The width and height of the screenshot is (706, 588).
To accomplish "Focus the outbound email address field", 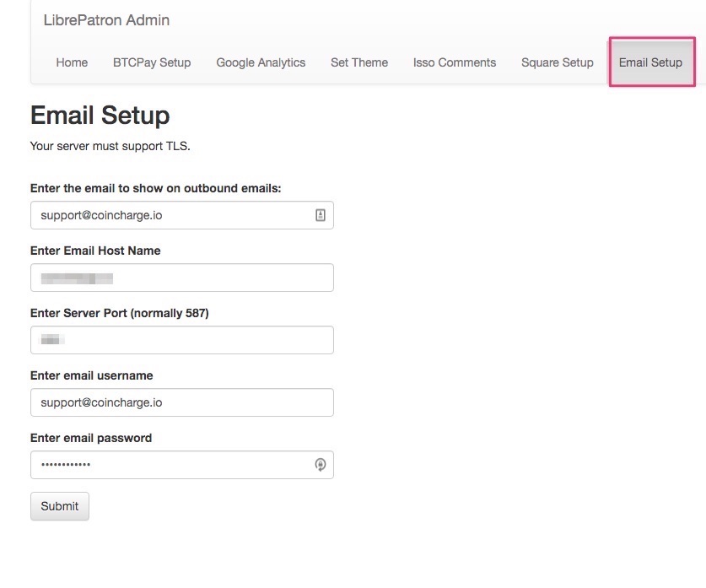I will click(182, 215).
